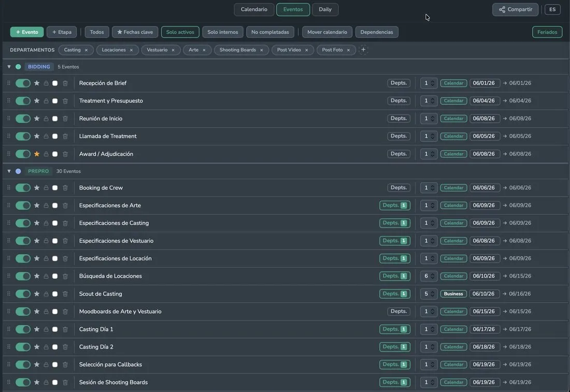Viewport: 570px width, 392px height.
Task: Switch to the Calendario tab
Action: point(254,9)
